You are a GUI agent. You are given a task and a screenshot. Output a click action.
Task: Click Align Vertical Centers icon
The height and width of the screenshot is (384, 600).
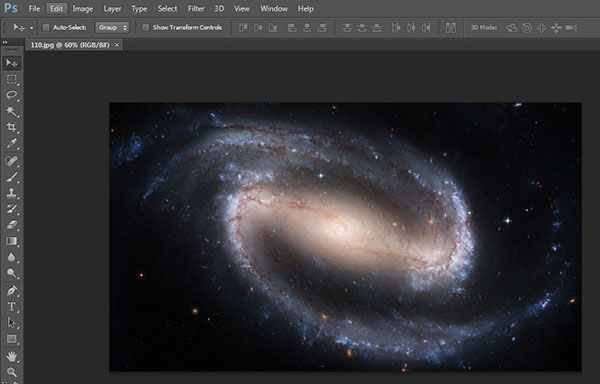pyautogui.click(x=258, y=28)
